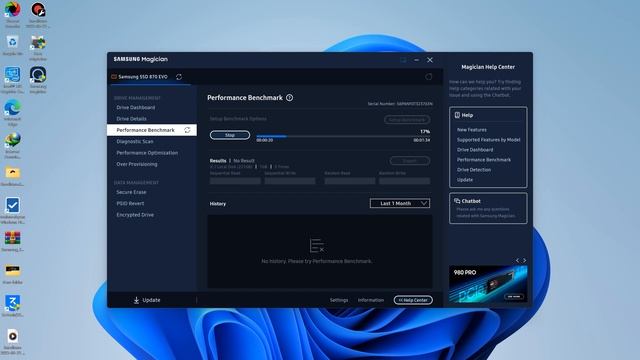Click See more on the 980 PRO banner
The height and width of the screenshot is (360, 640).
tap(513, 297)
